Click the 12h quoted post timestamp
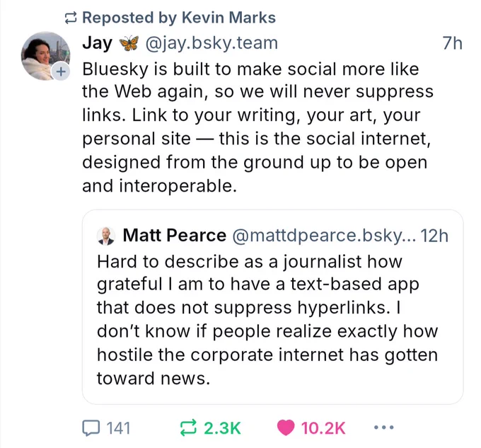Screen dimensions: 481x448 pos(434,236)
